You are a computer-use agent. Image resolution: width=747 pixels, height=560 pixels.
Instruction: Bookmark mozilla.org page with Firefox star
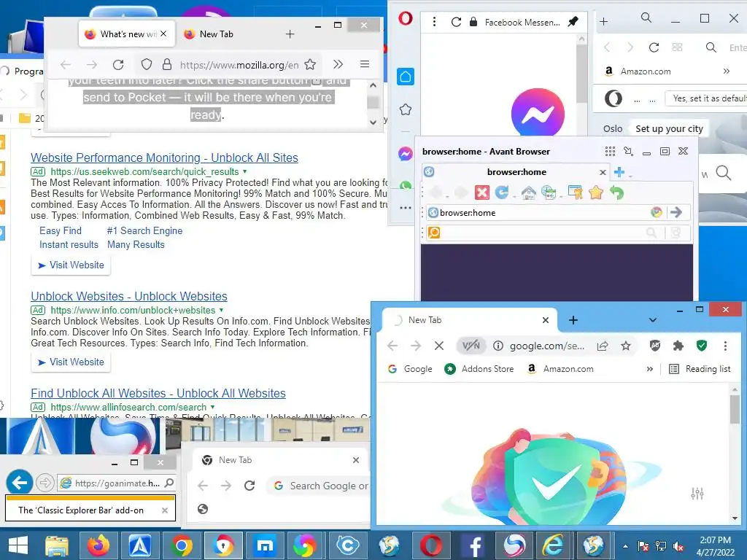(x=310, y=64)
